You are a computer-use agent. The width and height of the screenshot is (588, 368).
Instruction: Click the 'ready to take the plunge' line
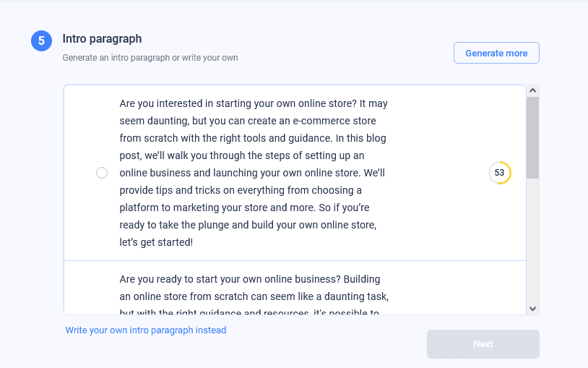[x=248, y=225]
